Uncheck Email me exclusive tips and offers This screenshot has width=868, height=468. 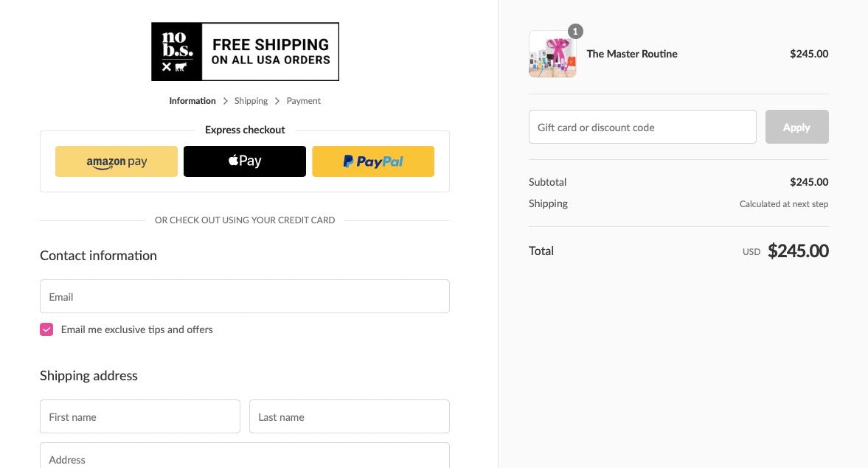[x=46, y=329]
